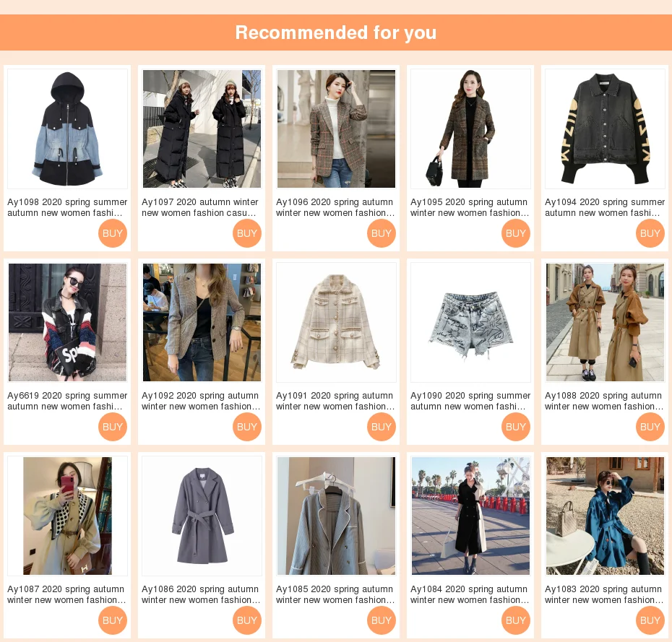Image resolution: width=672 pixels, height=642 pixels.
Task: View the Ay6619 striped sleeve jacket photo
Action: pyautogui.click(x=67, y=323)
